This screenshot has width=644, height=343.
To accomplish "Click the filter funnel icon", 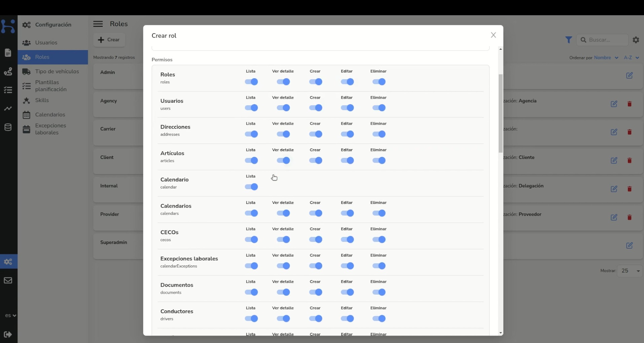I will (x=569, y=40).
